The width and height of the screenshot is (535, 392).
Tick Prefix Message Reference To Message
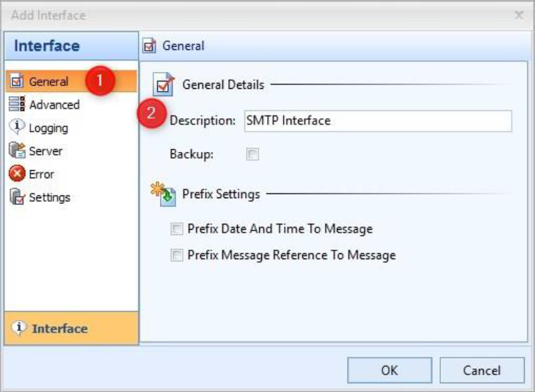[x=176, y=255]
